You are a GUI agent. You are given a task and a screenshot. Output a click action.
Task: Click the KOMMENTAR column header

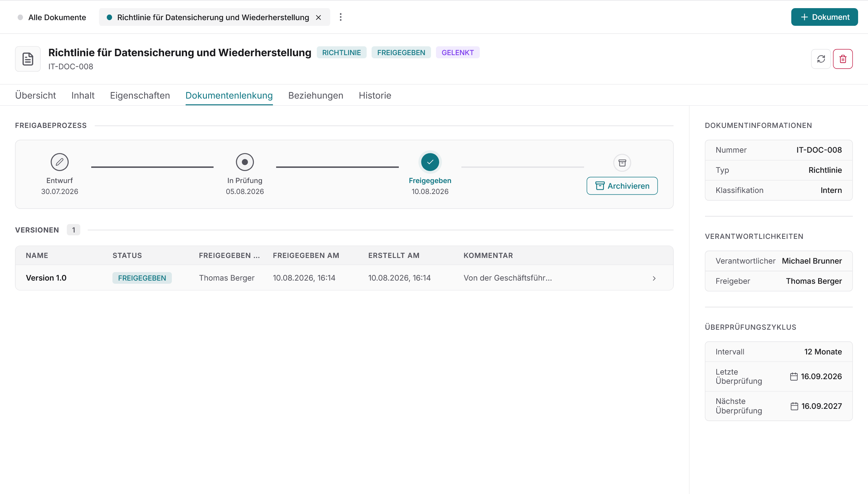tap(488, 255)
